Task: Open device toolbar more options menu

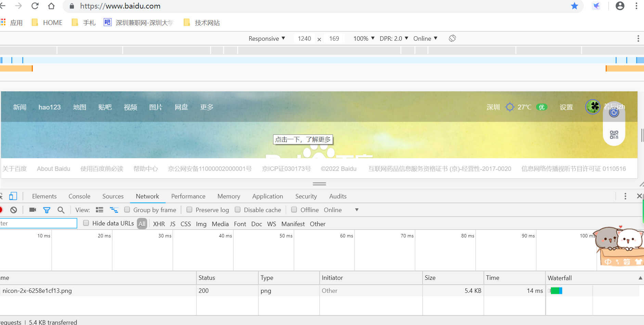Action: click(x=638, y=38)
